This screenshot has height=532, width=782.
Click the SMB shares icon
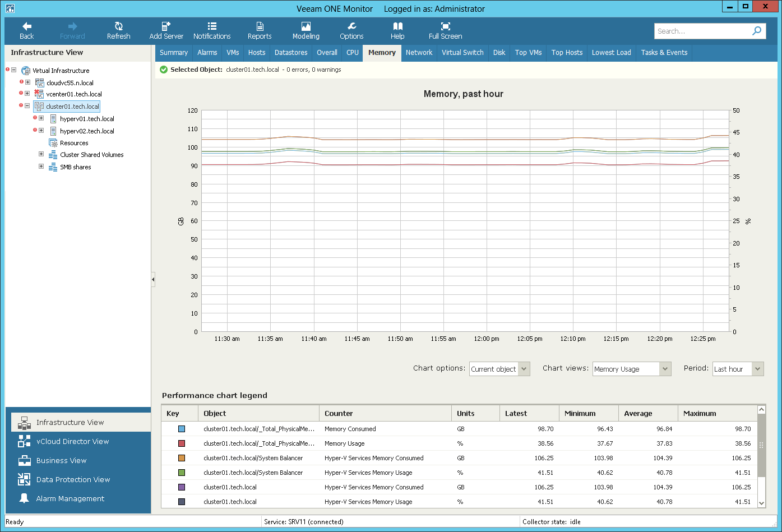[x=53, y=167]
